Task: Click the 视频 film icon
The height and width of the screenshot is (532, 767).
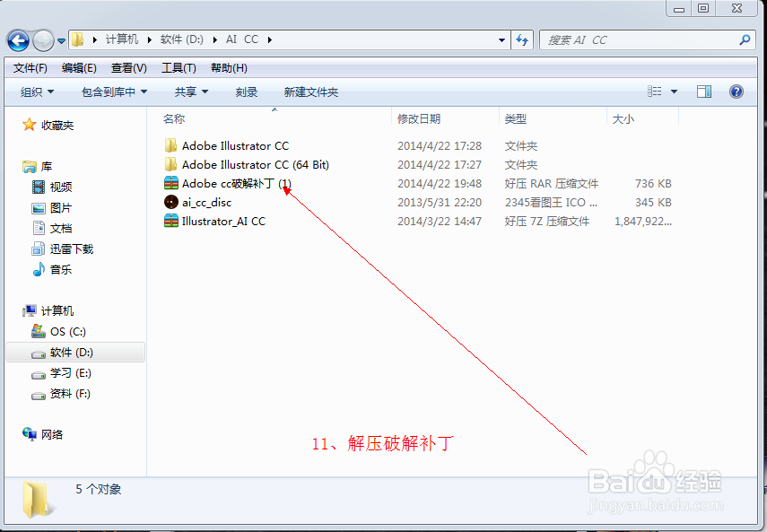Action: 39,187
